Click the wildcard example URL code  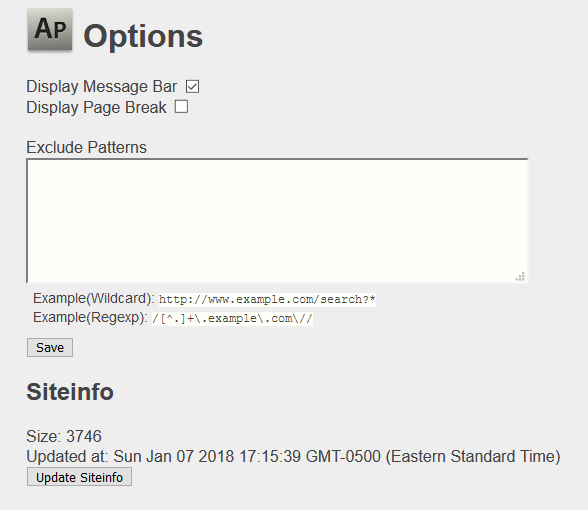click(x=267, y=300)
